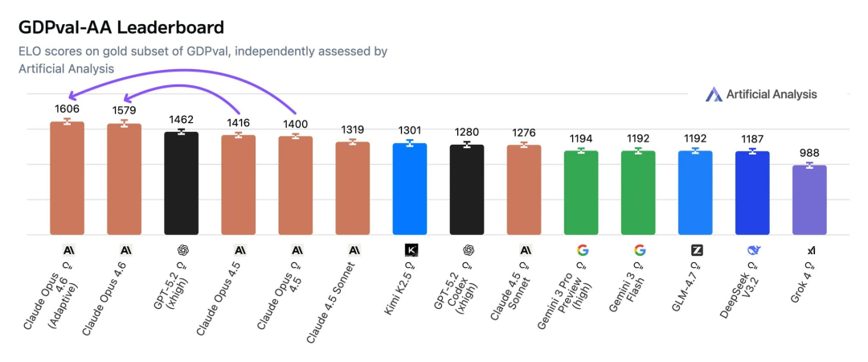Screen dimensions: 868x362
Task: Click the xAI logo above Grok 4
Action: coord(810,251)
